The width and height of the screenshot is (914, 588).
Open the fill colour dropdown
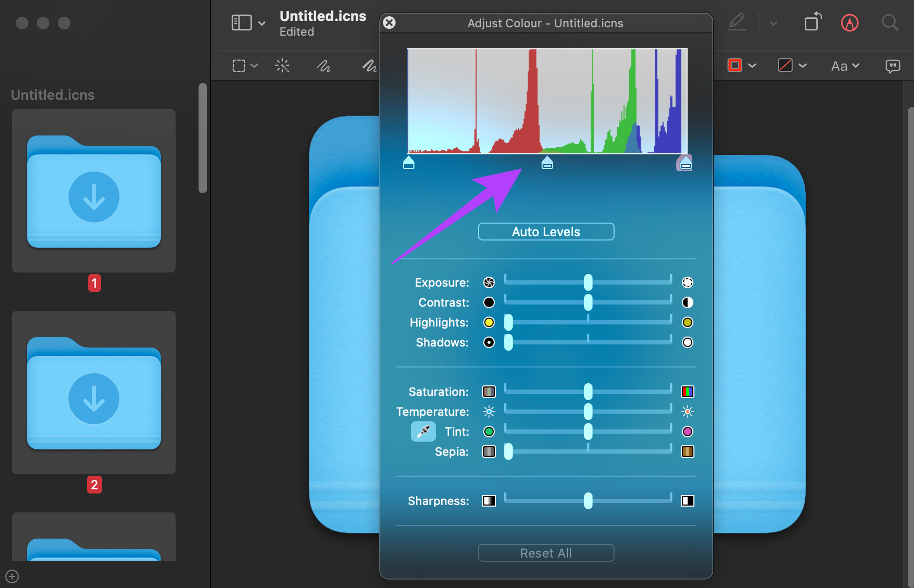click(792, 66)
